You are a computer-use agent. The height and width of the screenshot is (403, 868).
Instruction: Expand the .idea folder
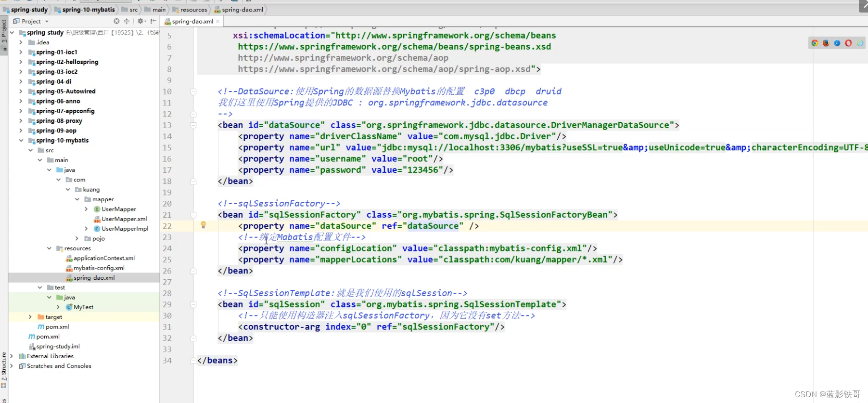[x=21, y=42]
